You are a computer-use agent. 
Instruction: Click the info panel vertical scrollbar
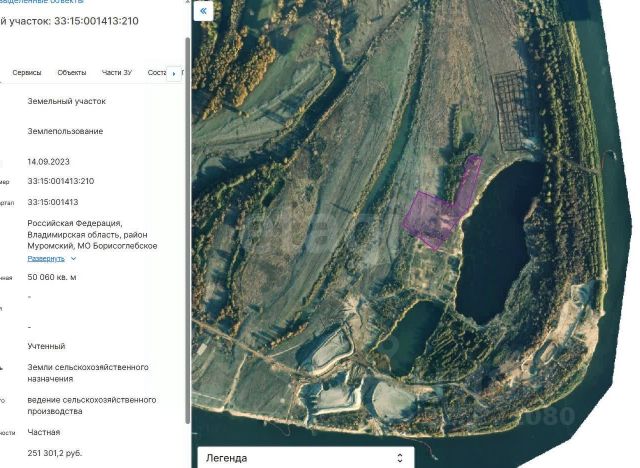coord(188,231)
